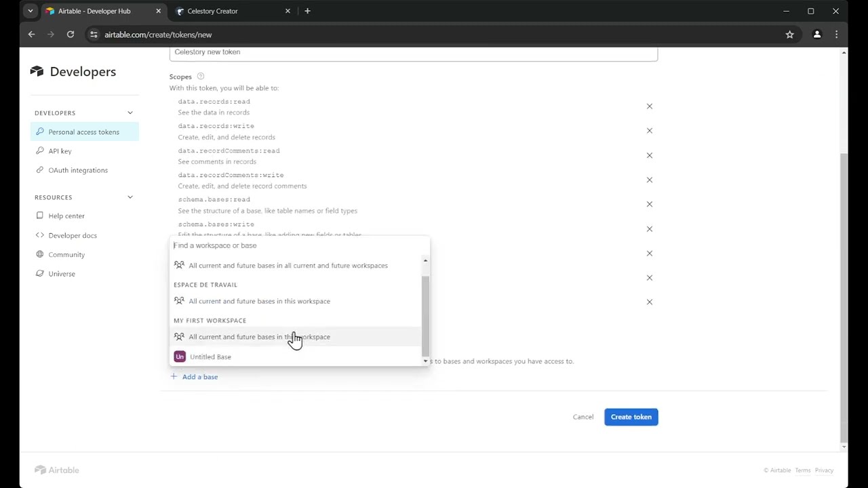
Task: Click the Personal access tokens key icon
Action: click(x=40, y=131)
